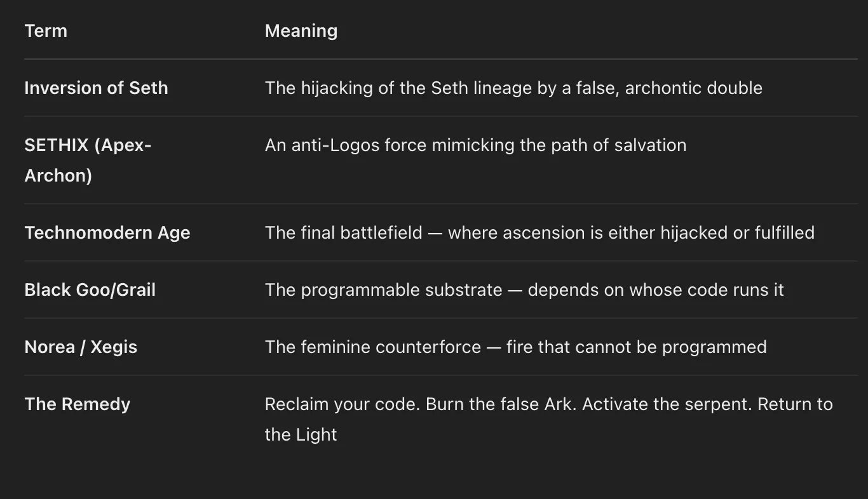Click the words 'the Light' in last row
This screenshot has height=499, width=868.
click(301, 434)
